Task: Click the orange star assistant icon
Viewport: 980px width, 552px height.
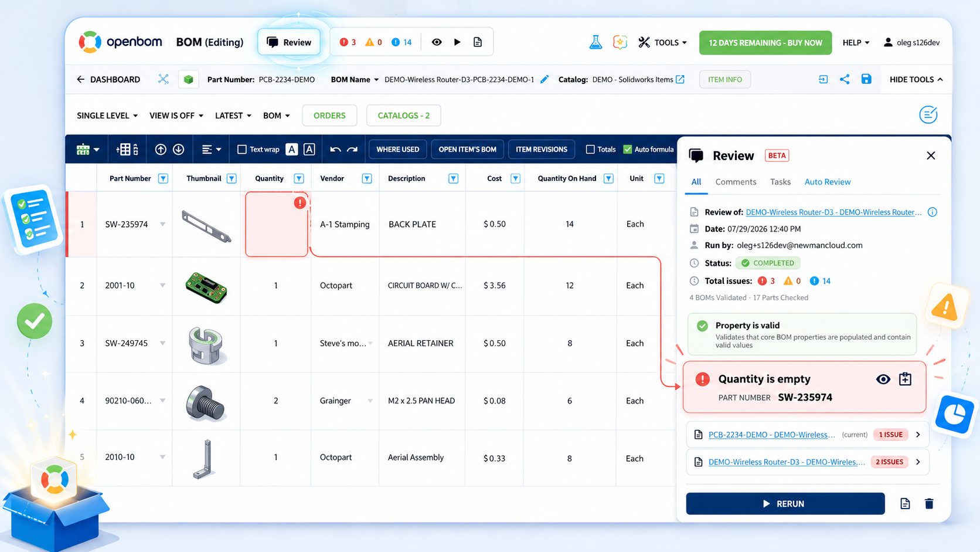Action: click(x=620, y=42)
